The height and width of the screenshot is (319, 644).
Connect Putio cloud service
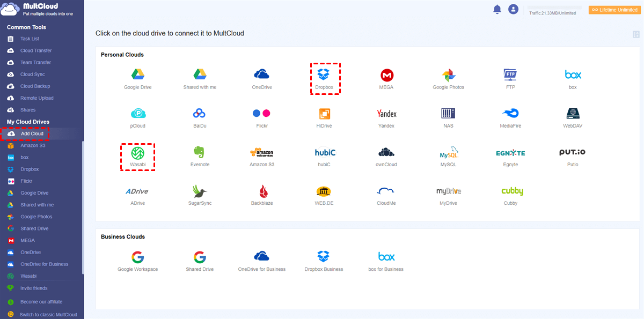pyautogui.click(x=573, y=157)
